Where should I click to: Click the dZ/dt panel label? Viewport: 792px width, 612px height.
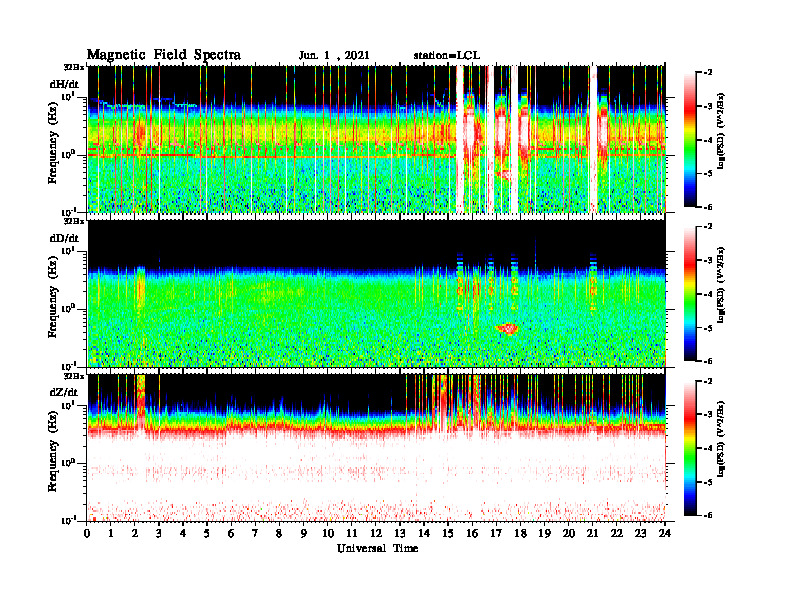pos(64,392)
